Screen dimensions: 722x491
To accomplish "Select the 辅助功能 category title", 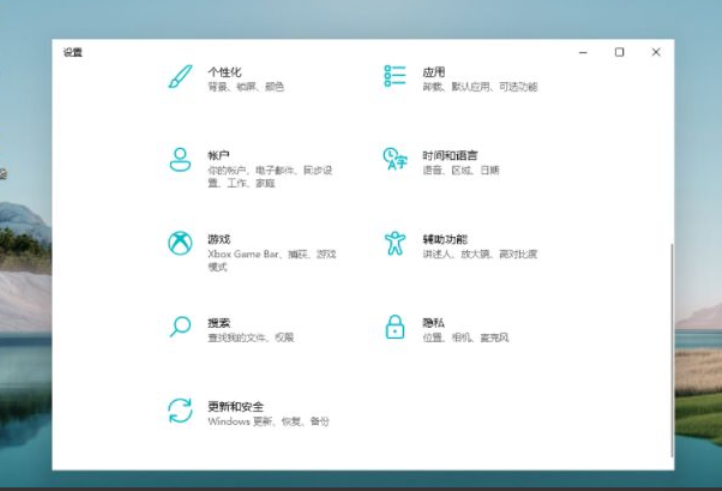I will 445,240.
